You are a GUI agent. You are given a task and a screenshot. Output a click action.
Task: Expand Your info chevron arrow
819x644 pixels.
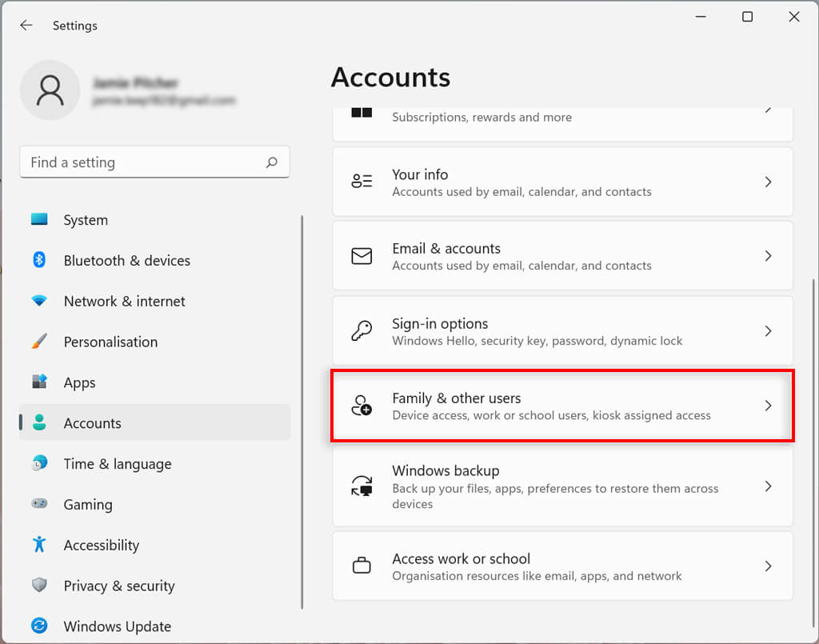pos(768,182)
